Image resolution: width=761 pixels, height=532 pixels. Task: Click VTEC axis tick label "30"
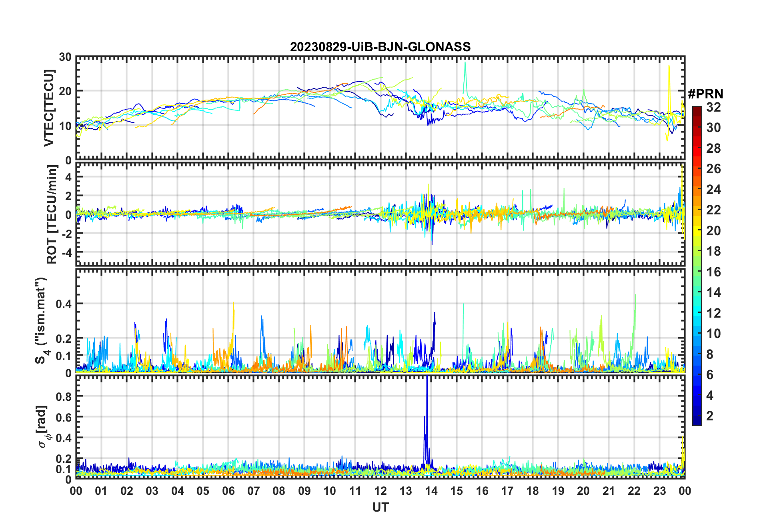(x=65, y=57)
